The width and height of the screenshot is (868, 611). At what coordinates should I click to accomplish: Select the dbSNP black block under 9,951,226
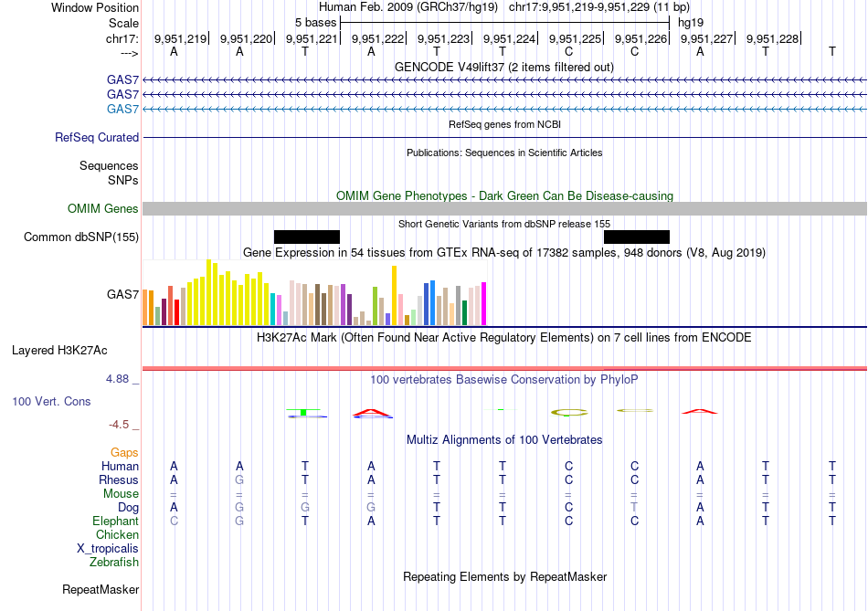point(637,237)
